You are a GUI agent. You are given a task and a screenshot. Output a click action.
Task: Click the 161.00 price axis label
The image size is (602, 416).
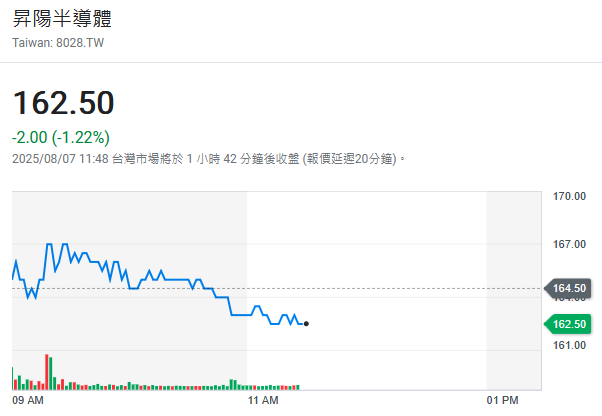569,345
